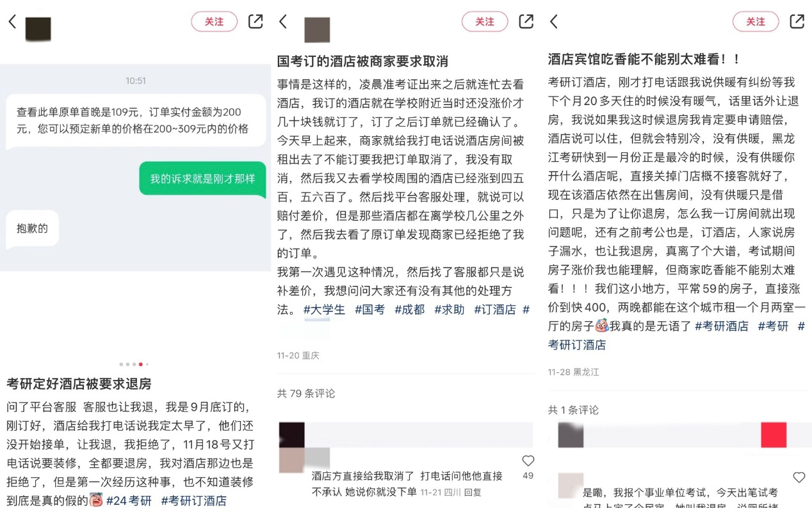
Task: Like the comment with 49 likes
Action: [x=528, y=461]
